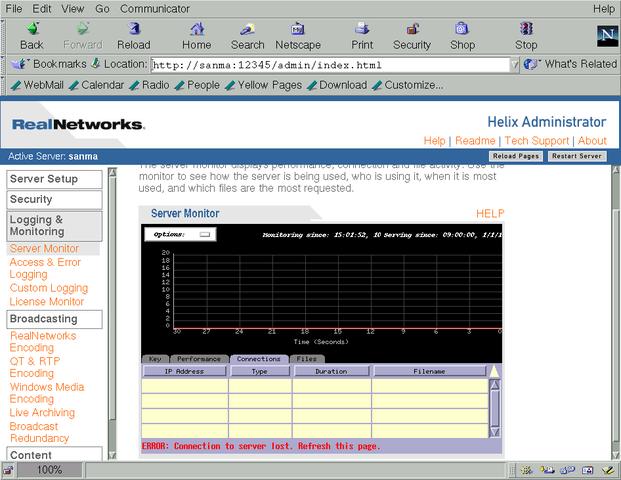The height and width of the screenshot is (480, 621).
Task: Open Calendar personal toolbar shortcut
Action: pyautogui.click(x=96, y=85)
